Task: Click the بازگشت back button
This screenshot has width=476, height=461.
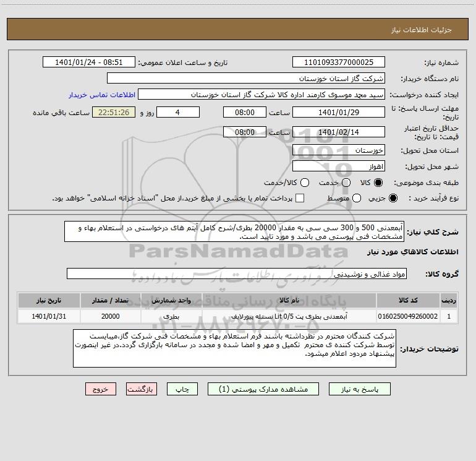Action: pyautogui.click(x=142, y=389)
